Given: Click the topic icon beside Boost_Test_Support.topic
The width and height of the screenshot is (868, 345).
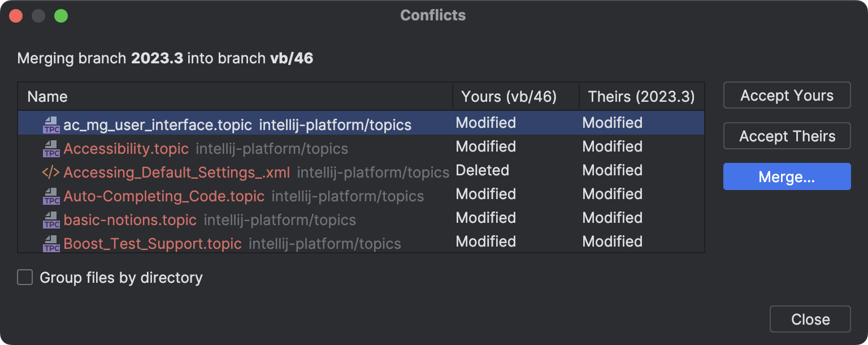Looking at the screenshot, I should 51,243.
